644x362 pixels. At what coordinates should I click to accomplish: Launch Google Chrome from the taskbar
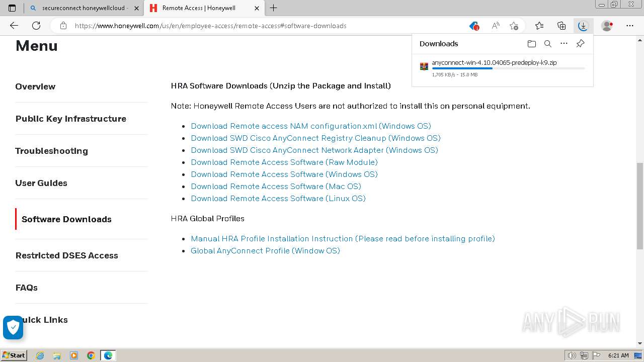(x=91, y=355)
